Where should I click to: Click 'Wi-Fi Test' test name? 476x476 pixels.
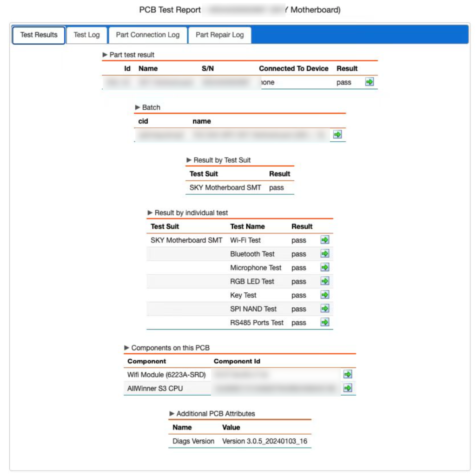[x=245, y=240]
